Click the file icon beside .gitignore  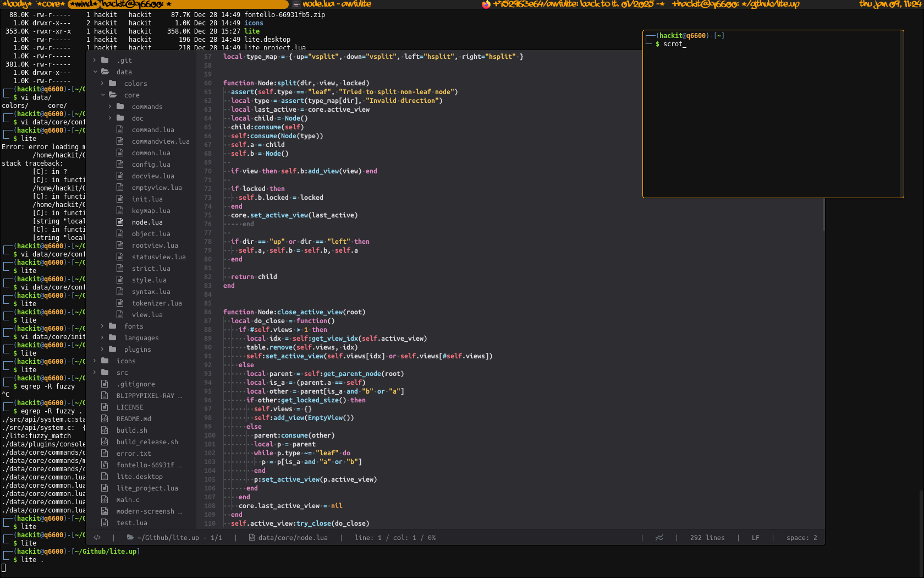pyautogui.click(x=105, y=384)
